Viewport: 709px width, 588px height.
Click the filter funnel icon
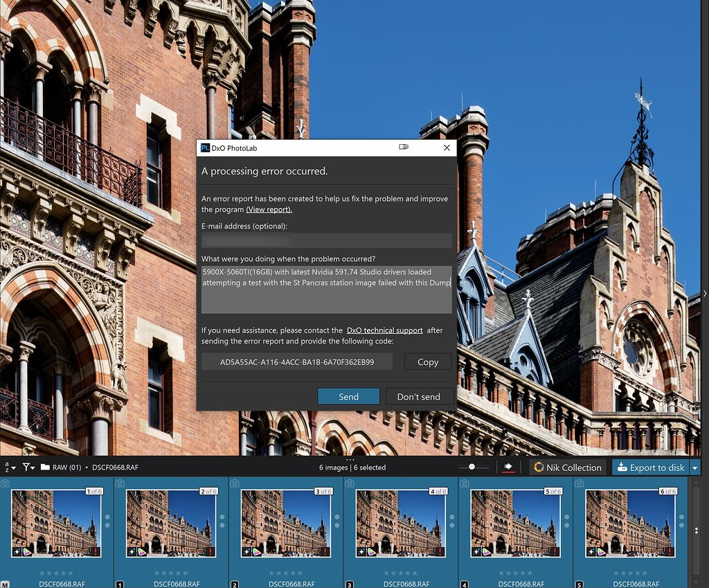click(26, 467)
